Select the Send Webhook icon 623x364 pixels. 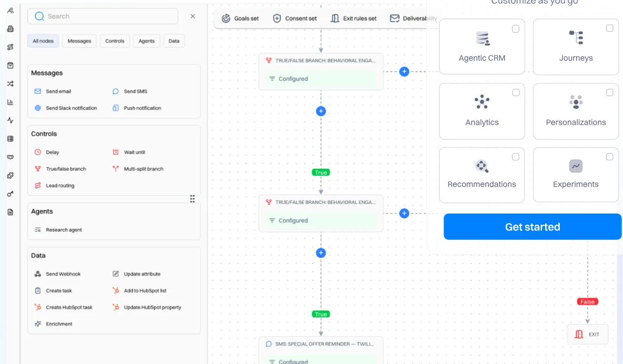37,274
